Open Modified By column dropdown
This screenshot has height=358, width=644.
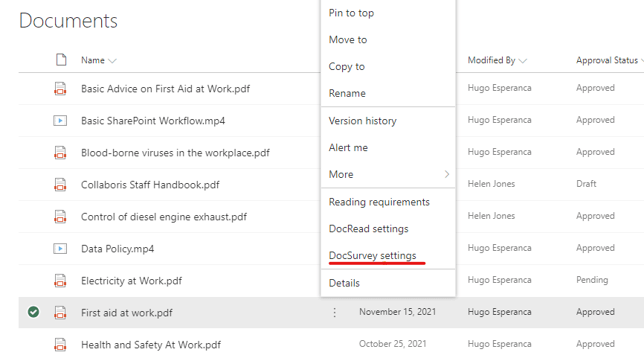[523, 61]
